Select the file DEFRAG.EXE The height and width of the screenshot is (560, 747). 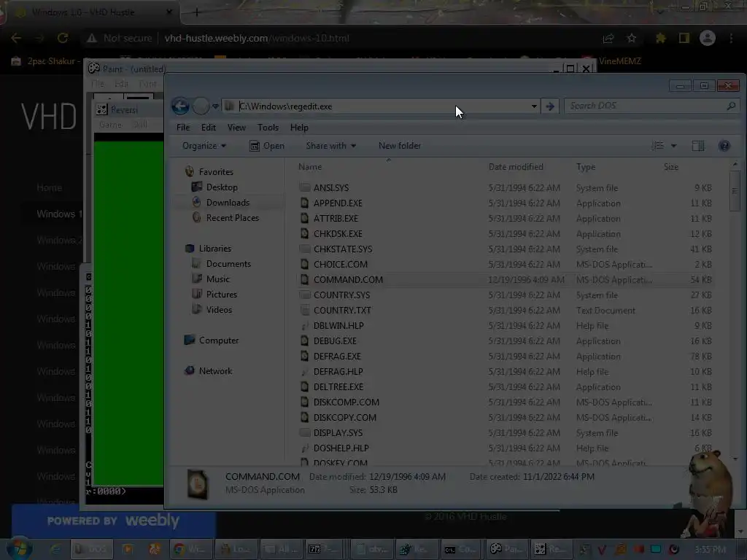pyautogui.click(x=337, y=356)
